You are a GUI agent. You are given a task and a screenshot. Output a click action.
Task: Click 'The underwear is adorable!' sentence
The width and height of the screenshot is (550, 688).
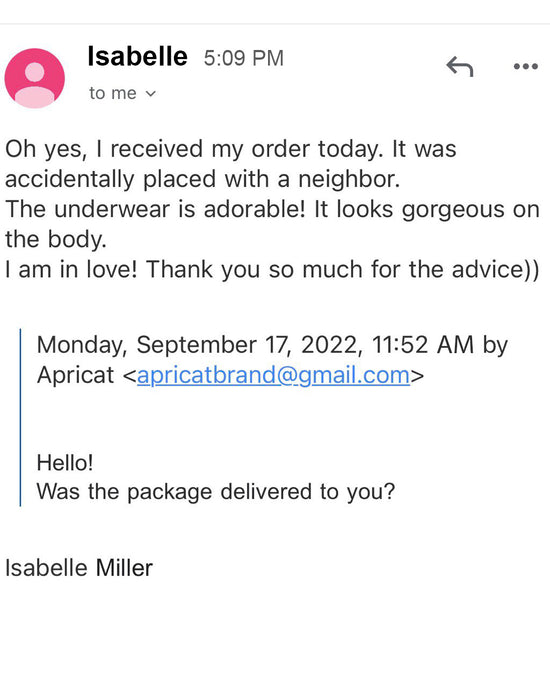tap(155, 209)
